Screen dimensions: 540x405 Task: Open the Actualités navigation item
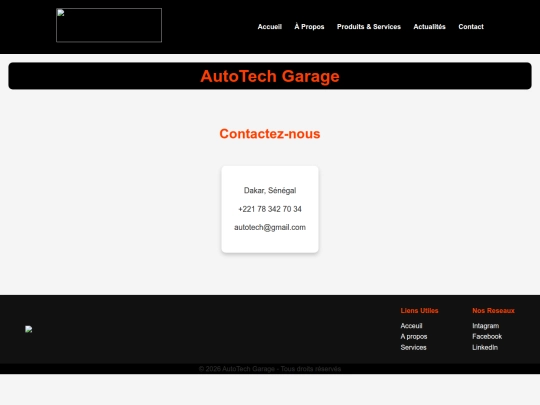pos(429,27)
